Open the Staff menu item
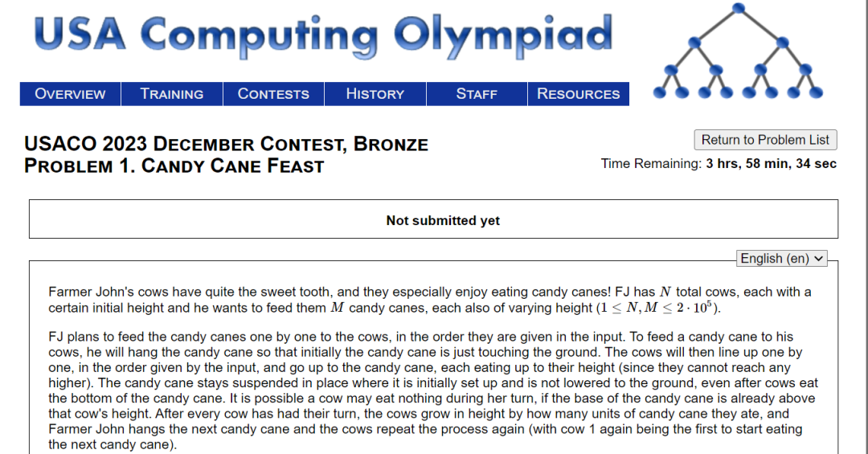The image size is (868, 454). click(477, 94)
